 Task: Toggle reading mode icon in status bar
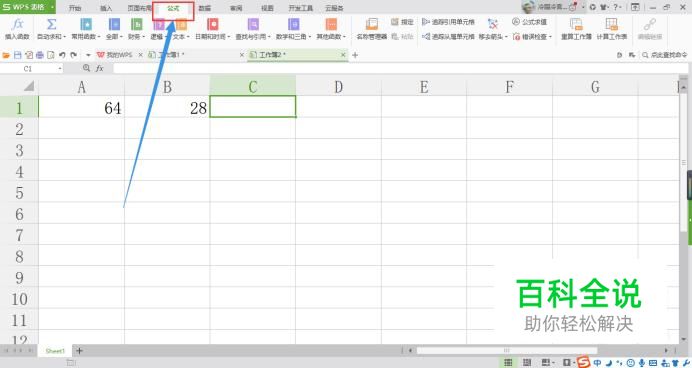pyautogui.click(x=546, y=363)
